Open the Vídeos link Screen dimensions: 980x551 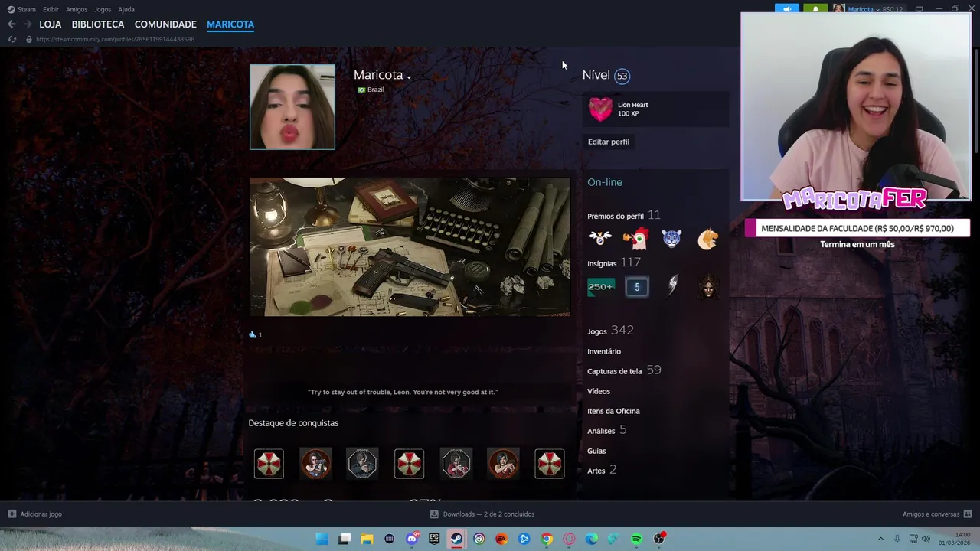tap(599, 391)
